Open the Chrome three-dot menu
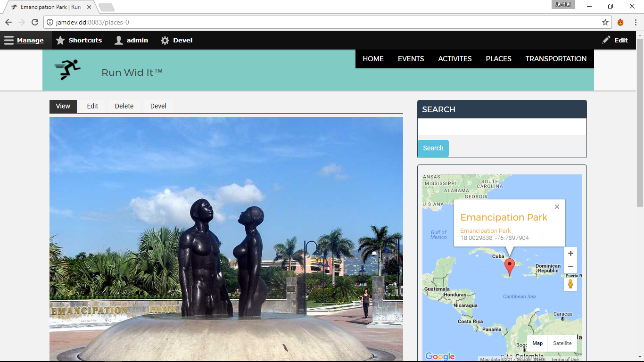The height and width of the screenshot is (362, 644). pyautogui.click(x=635, y=22)
